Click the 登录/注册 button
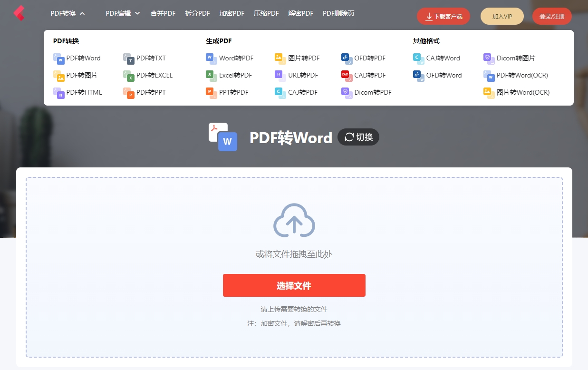Viewport: 588px width, 370px height. pyautogui.click(x=552, y=16)
